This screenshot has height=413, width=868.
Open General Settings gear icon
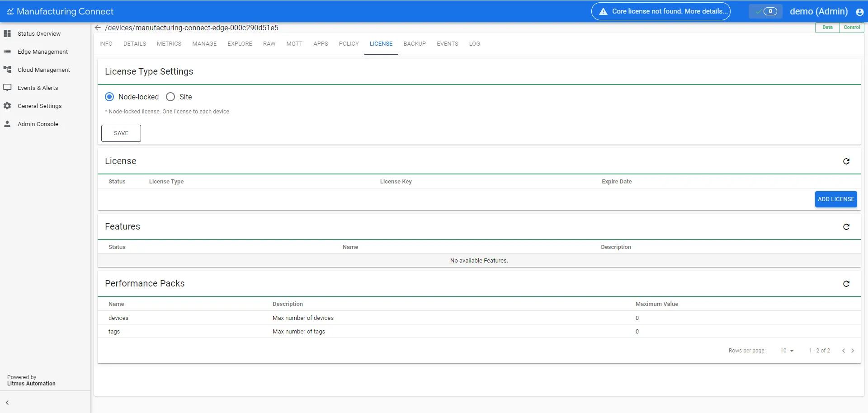click(x=7, y=106)
